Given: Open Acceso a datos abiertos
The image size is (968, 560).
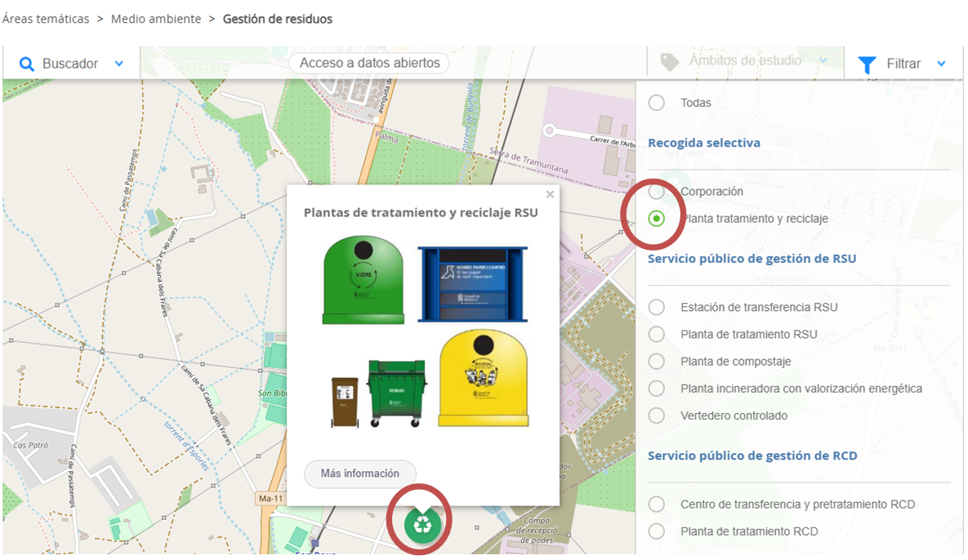Looking at the screenshot, I should (x=369, y=63).
